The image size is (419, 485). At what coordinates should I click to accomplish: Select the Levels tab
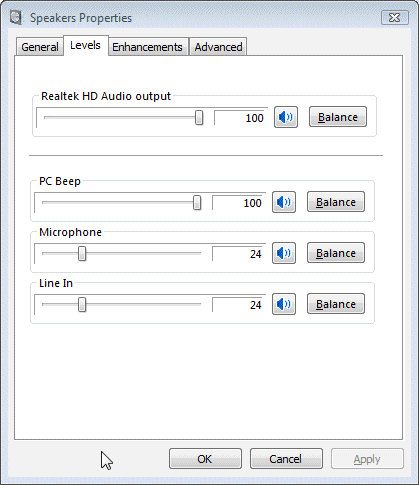pos(85,45)
